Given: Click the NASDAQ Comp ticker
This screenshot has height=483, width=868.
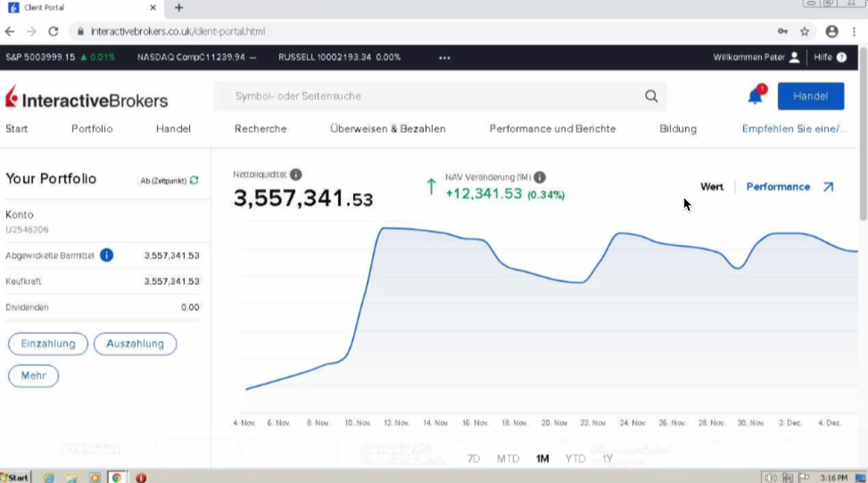Looking at the screenshot, I should pyautogui.click(x=196, y=58).
